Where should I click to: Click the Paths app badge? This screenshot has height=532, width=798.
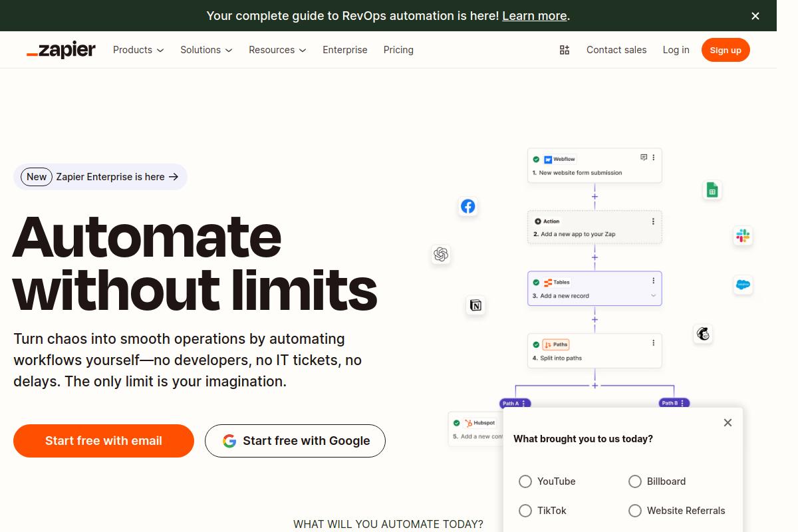pos(556,344)
